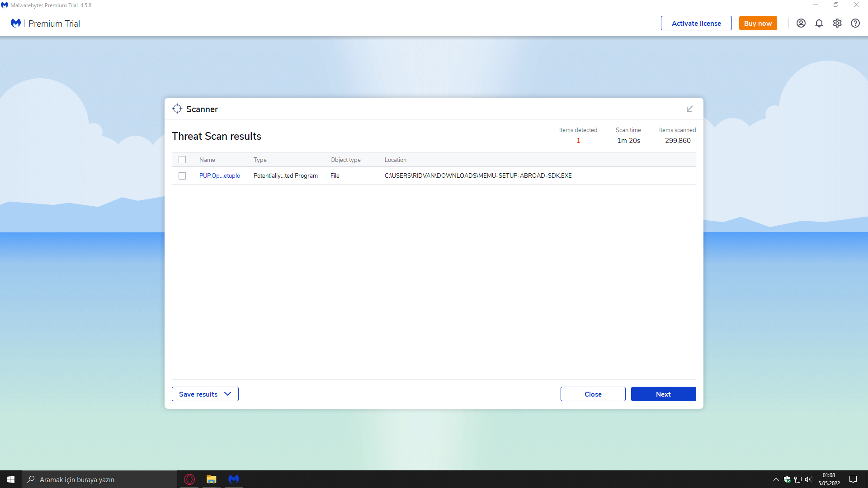Viewport: 868px width, 488px height.
Task: Open File Explorer from the taskbar
Action: [212, 479]
